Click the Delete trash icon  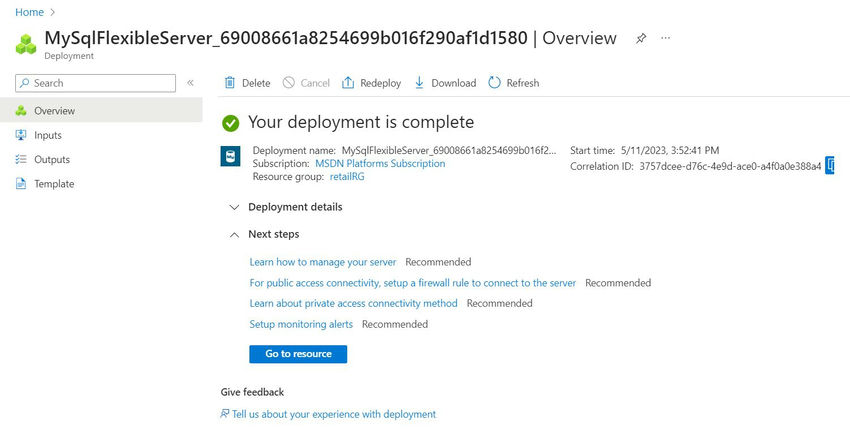pyautogui.click(x=230, y=82)
